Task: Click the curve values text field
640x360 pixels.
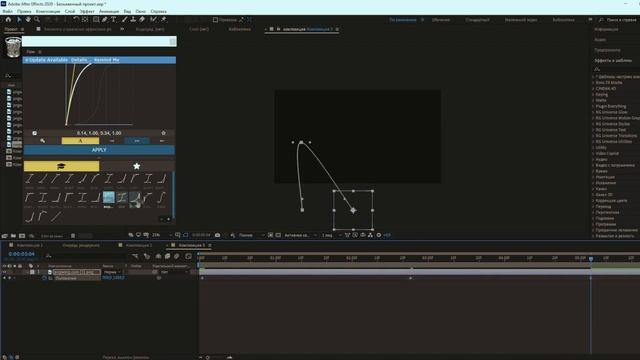Action: 99,133
